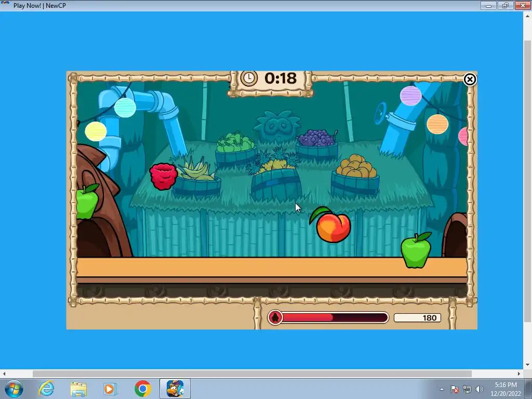Open the network status tray icon
This screenshot has width=532, height=399.
[x=467, y=389]
